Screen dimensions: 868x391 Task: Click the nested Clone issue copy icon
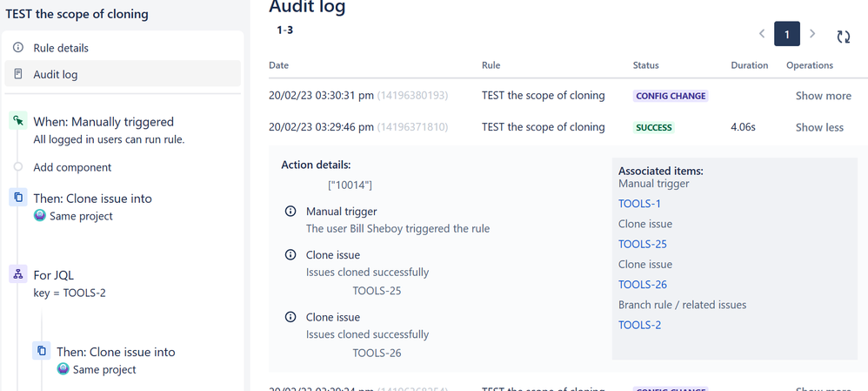(x=41, y=351)
